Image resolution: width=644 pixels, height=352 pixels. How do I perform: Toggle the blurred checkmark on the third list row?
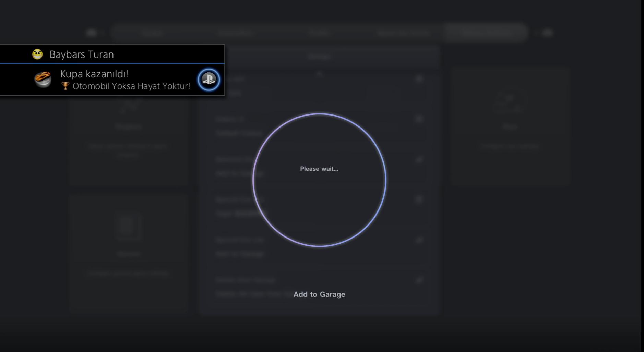point(419,159)
